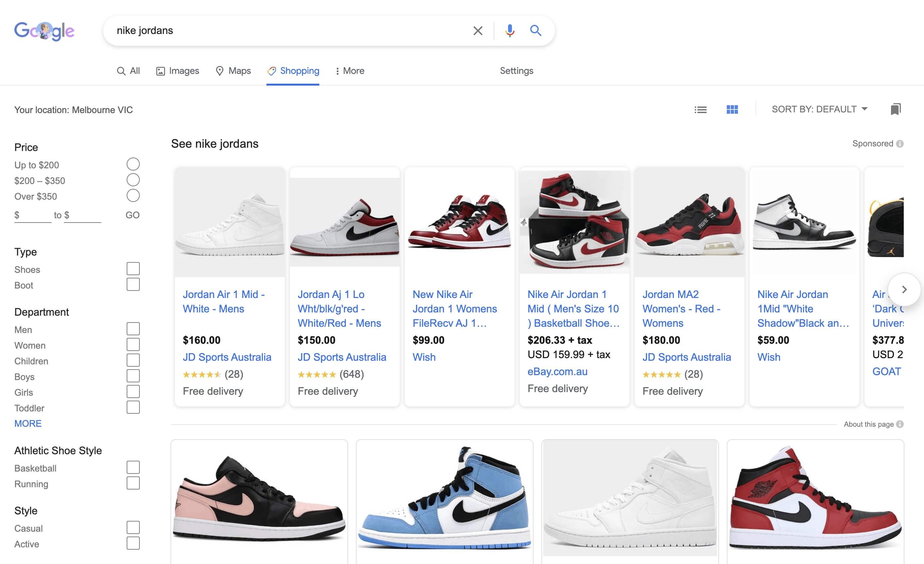This screenshot has width=924, height=564.
Task: Switch to list view icon
Action: tap(700, 109)
